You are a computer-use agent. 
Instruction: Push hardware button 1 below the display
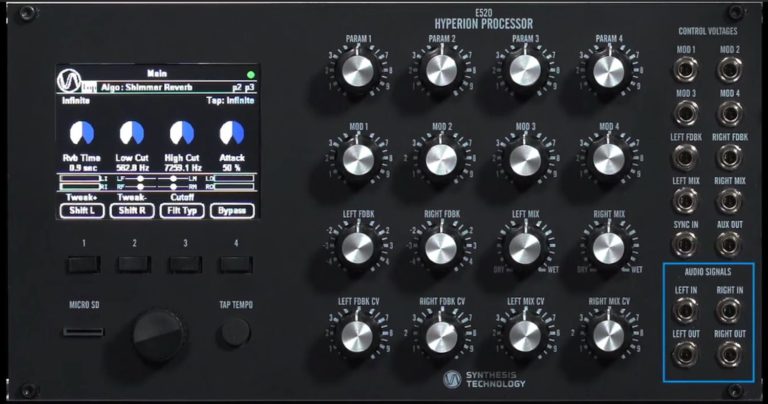(x=84, y=265)
